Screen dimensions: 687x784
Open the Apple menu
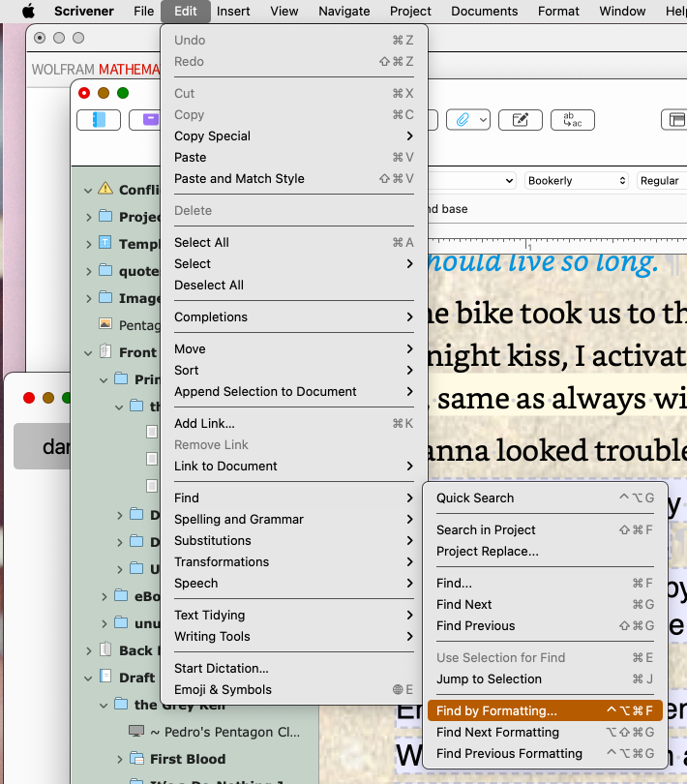(28, 11)
